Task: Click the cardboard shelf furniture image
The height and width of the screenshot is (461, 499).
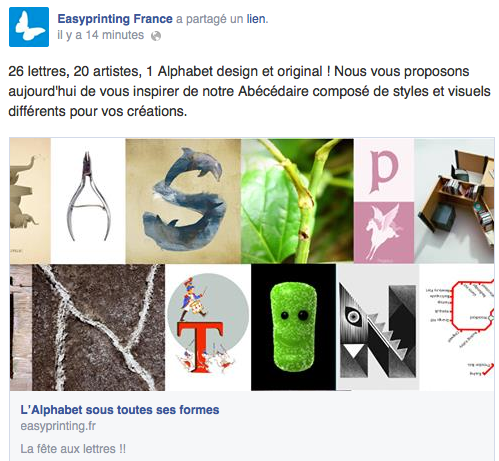Action: tap(454, 201)
